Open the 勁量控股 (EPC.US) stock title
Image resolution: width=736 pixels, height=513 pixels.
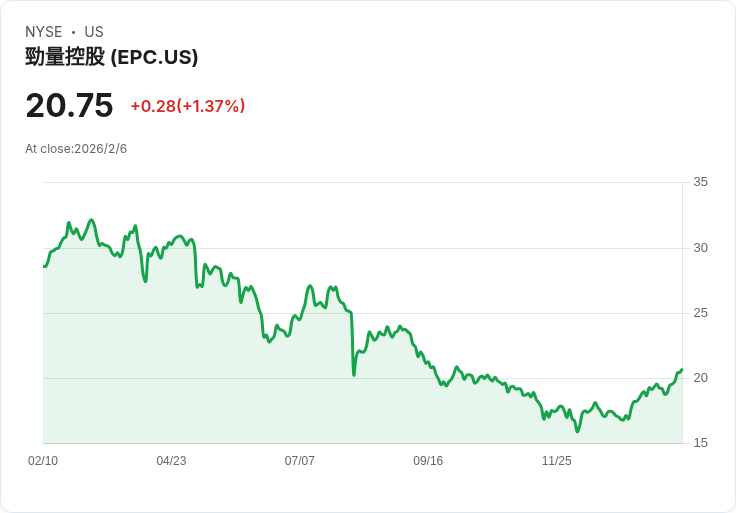[x=112, y=57]
